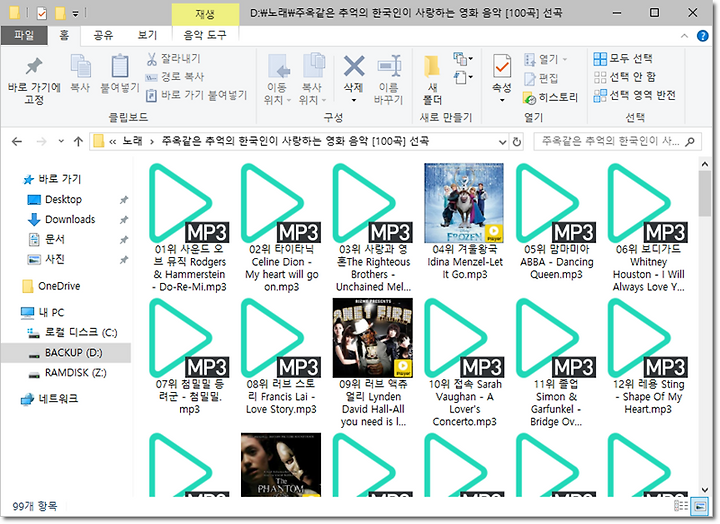Click Copy path (경로 복사)

pyautogui.click(x=175, y=77)
